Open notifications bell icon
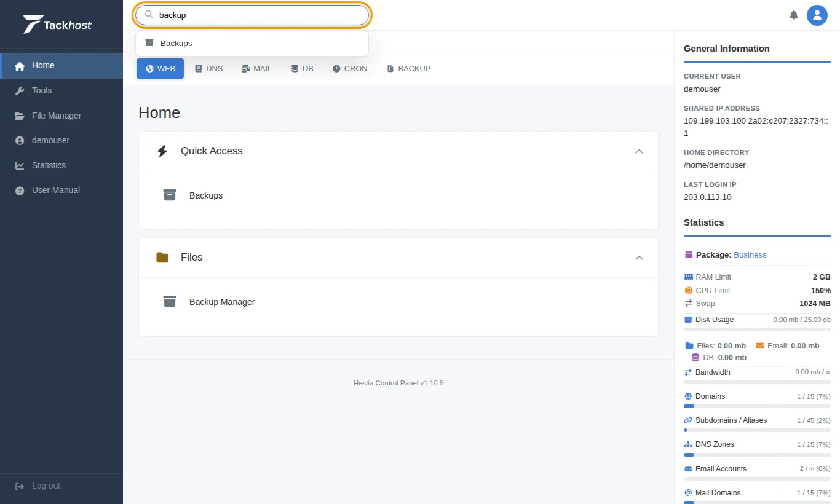Screen dimensions: 840x504 coord(794,15)
